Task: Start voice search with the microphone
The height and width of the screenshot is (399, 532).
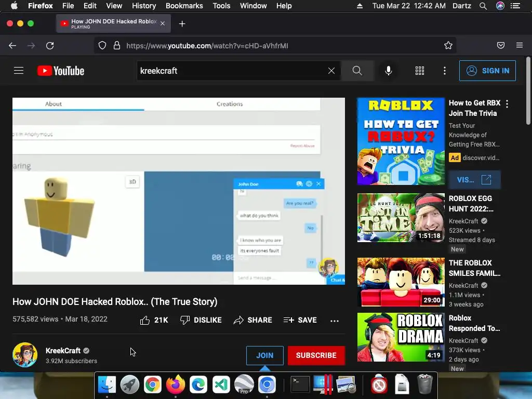Action: pos(389,71)
